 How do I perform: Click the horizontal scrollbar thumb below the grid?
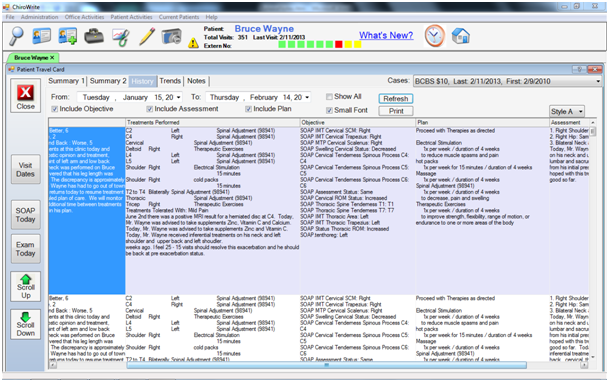click(x=326, y=365)
